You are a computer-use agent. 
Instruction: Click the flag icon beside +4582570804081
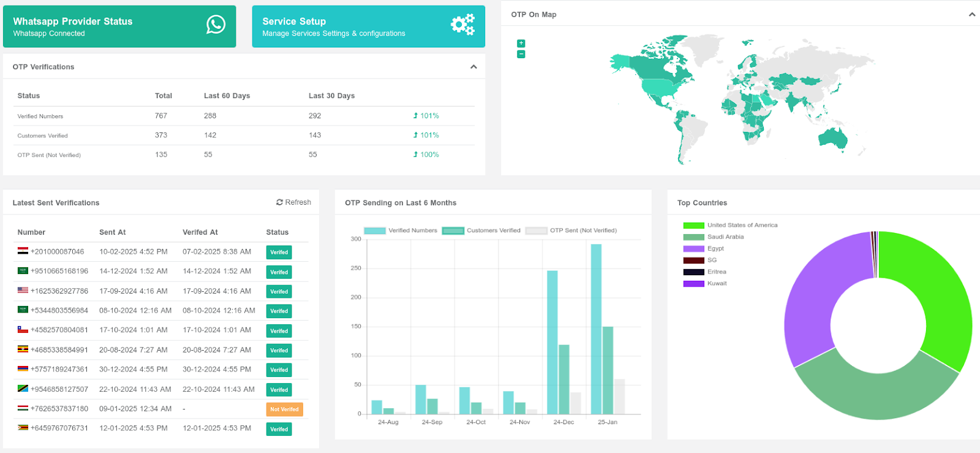pyautogui.click(x=23, y=330)
